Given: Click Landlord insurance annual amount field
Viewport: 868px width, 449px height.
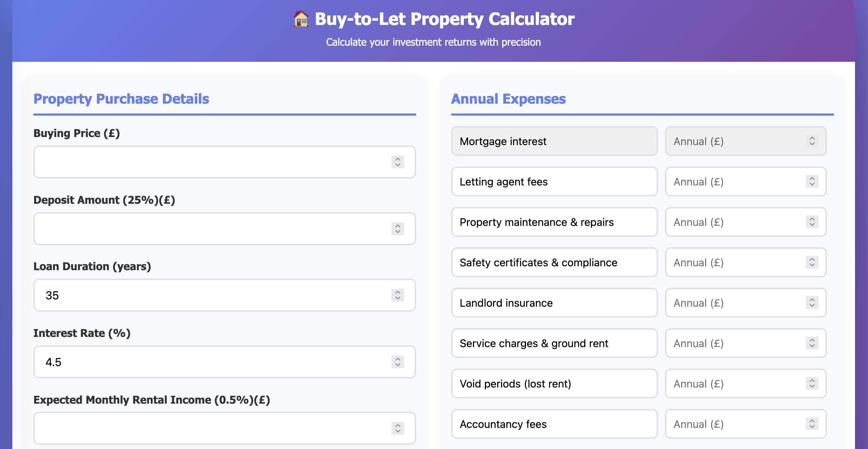Looking at the screenshot, I should click(x=737, y=303).
